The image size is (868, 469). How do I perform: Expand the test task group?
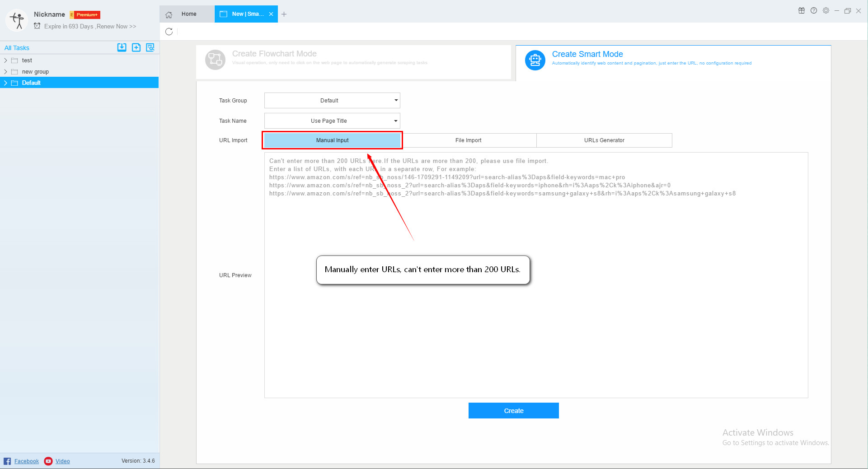coord(5,60)
